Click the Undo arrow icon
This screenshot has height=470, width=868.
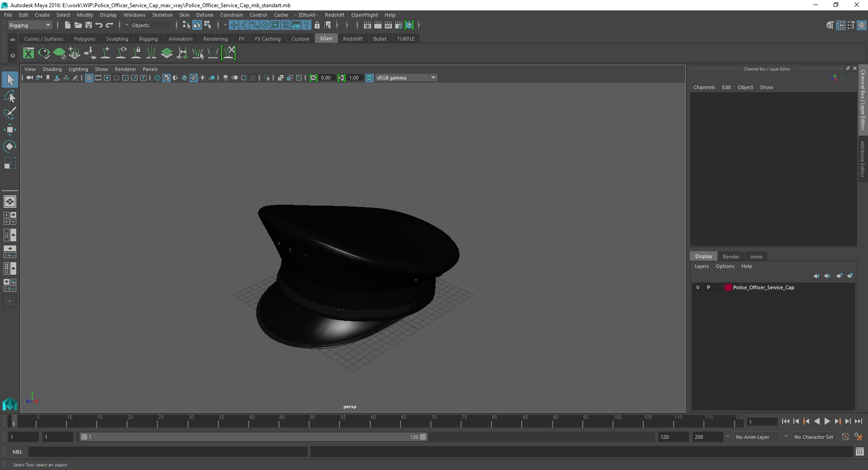click(x=99, y=25)
